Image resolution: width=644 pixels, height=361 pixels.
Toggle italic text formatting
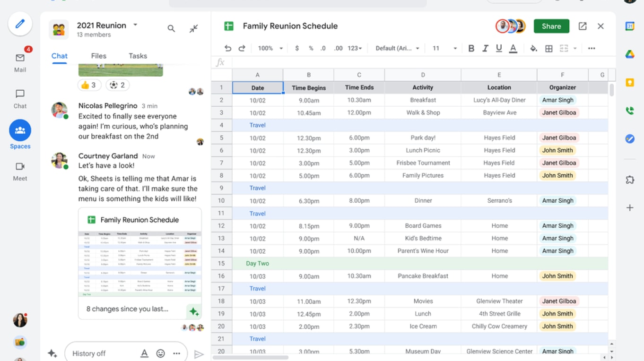485,48
